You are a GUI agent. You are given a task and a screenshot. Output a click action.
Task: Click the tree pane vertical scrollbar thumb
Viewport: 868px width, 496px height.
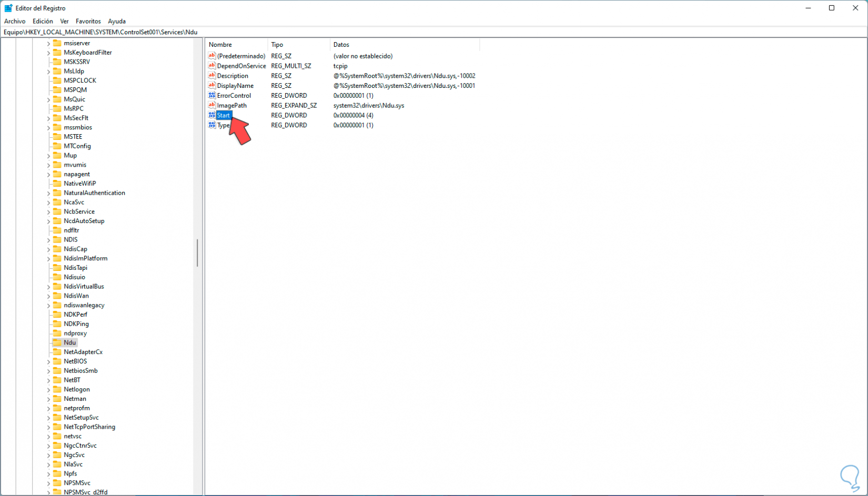[197, 253]
